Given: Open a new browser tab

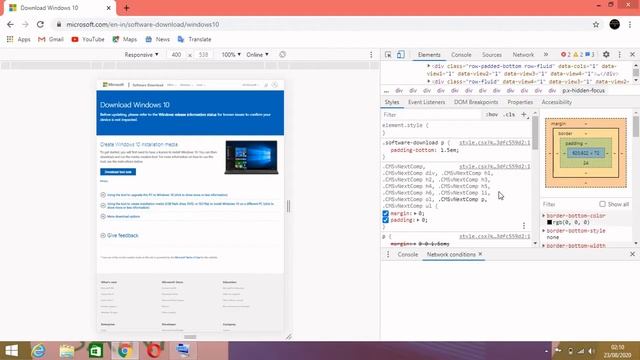Looking at the screenshot, I should click(127, 8).
